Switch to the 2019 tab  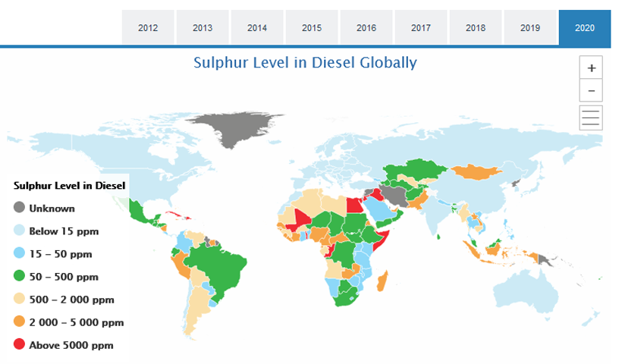click(530, 27)
